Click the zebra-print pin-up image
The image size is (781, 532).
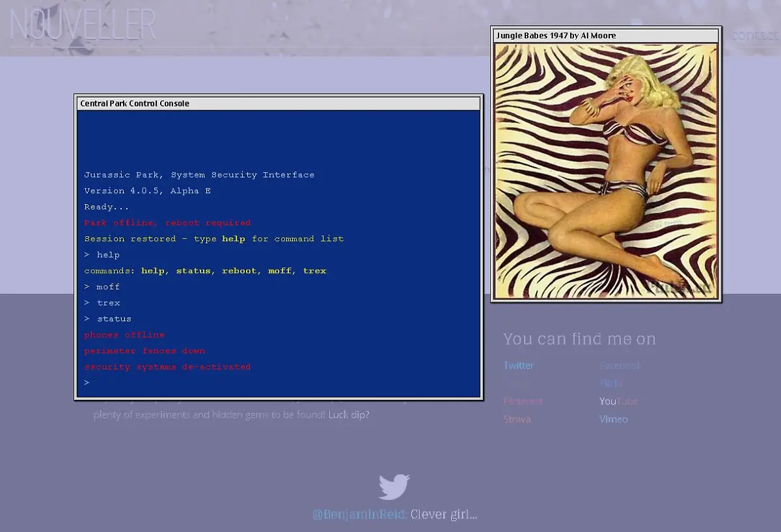pos(605,171)
